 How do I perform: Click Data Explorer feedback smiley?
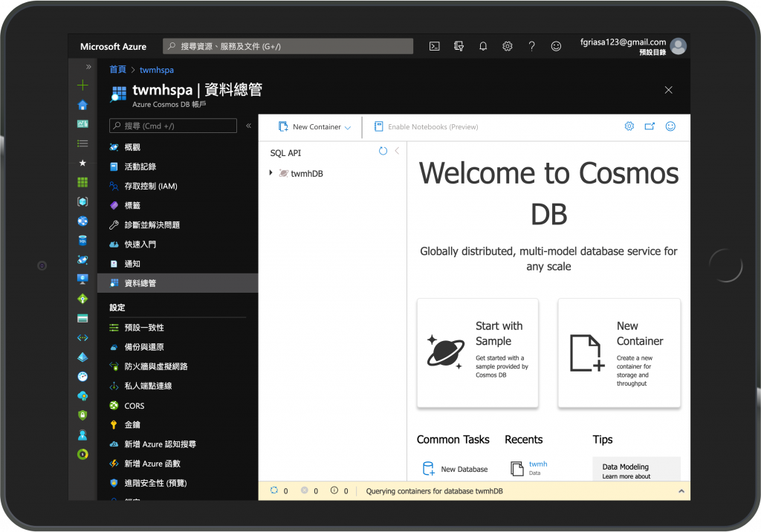click(670, 126)
